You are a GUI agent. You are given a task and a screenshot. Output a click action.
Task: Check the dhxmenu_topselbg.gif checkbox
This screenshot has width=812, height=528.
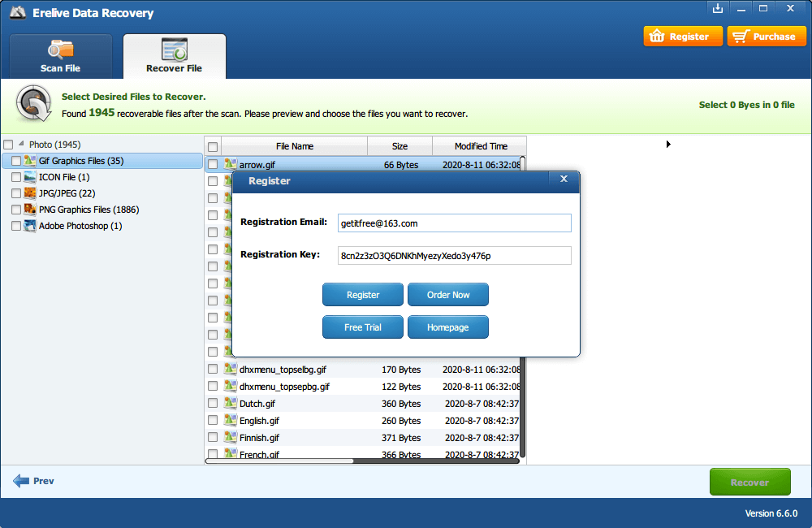pyautogui.click(x=213, y=369)
